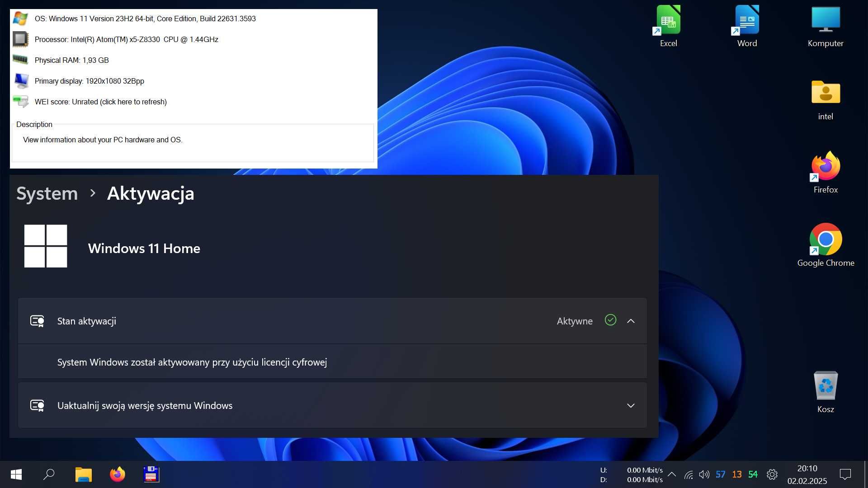868x488 pixels.
Task: Click the RAM module icon
Action: pos(20,59)
